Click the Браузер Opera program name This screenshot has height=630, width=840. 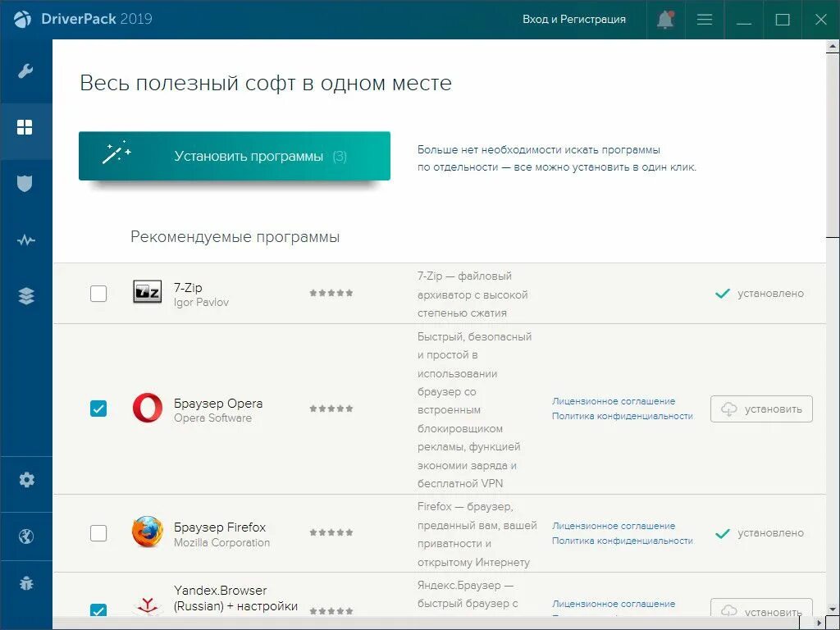click(x=218, y=403)
